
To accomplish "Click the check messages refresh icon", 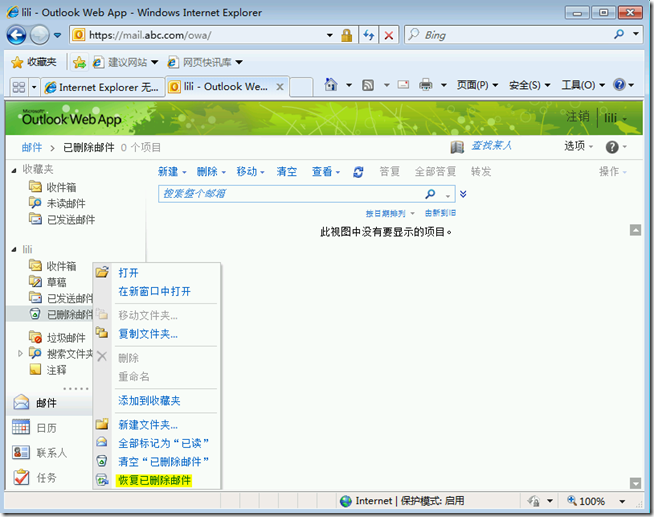I will tap(358, 172).
